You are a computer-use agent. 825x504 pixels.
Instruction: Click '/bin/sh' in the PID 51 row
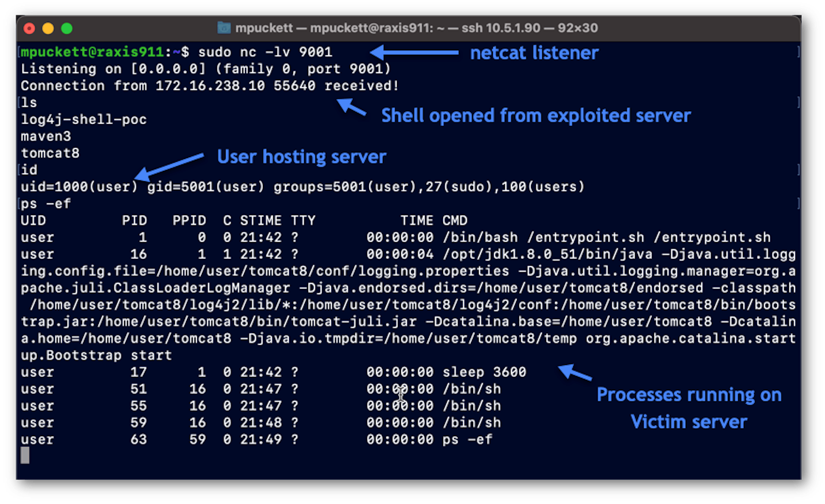[x=472, y=389]
